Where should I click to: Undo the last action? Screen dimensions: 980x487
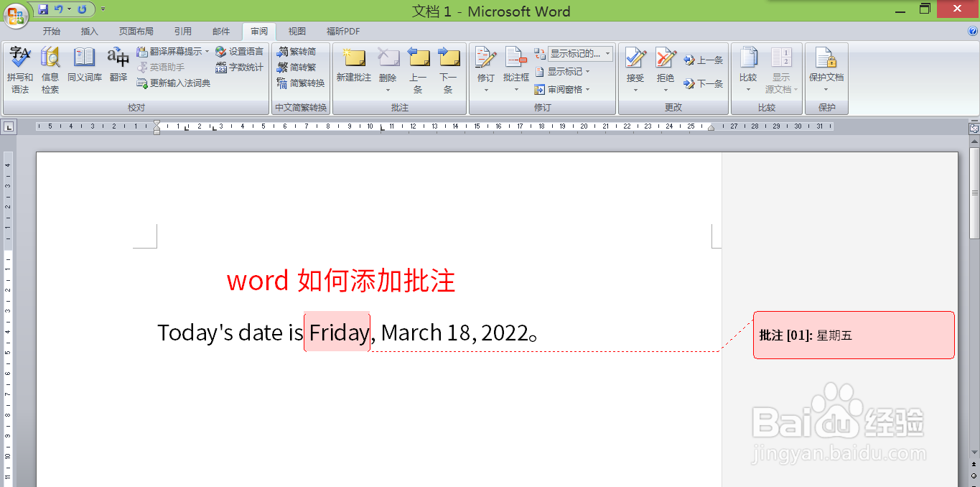click(58, 9)
